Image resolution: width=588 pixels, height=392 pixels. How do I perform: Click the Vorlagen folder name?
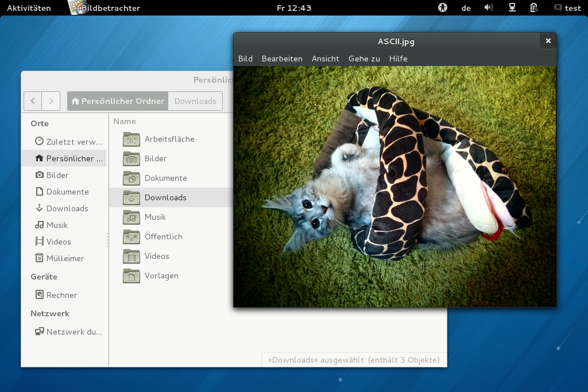click(161, 276)
